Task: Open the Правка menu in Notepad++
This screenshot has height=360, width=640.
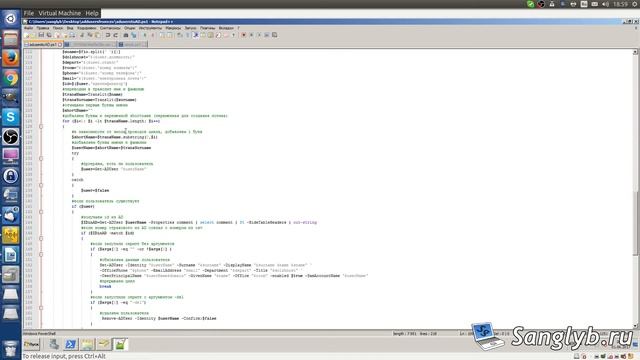Action: 42,28
